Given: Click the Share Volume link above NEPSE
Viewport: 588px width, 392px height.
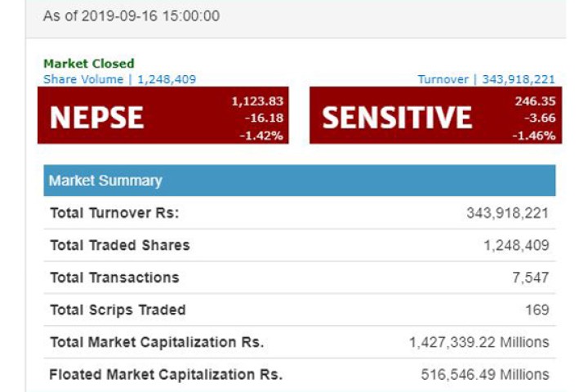Looking at the screenshot, I should (119, 79).
